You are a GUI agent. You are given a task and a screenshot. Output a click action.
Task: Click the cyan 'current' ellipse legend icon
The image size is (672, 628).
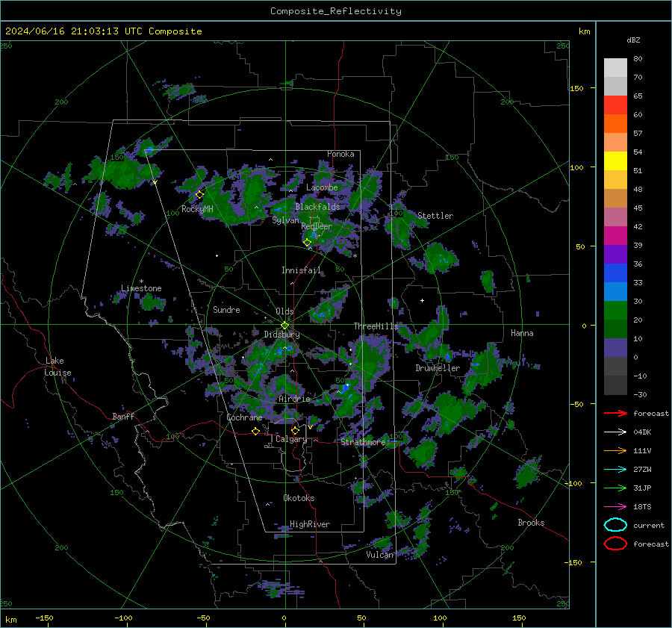(615, 525)
